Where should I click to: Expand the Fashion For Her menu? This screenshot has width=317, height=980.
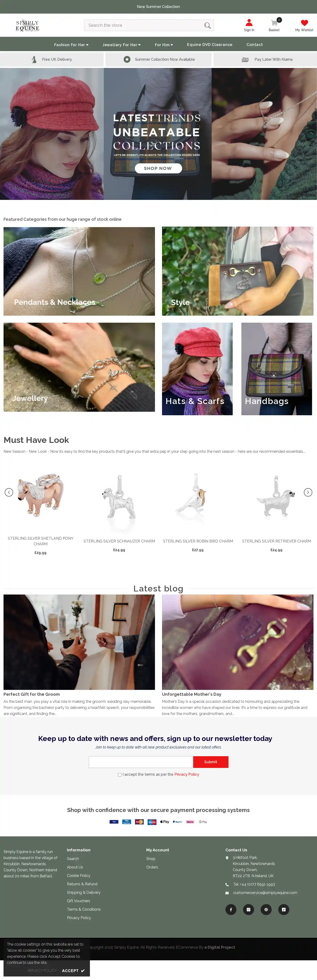(71, 45)
